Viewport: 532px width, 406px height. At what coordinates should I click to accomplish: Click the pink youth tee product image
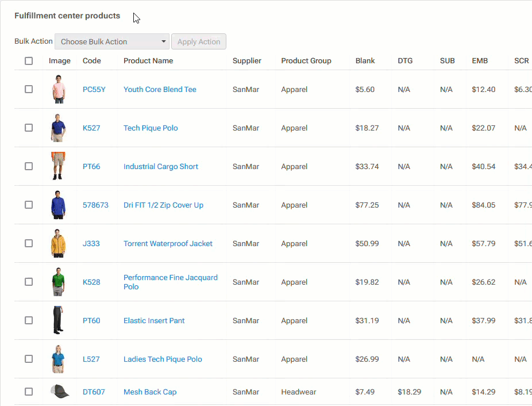click(58, 89)
